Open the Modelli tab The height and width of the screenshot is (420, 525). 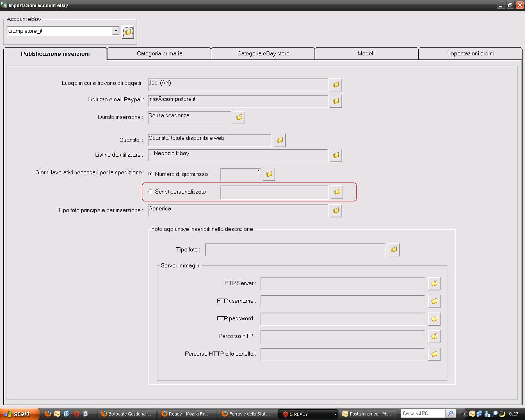pyautogui.click(x=367, y=53)
